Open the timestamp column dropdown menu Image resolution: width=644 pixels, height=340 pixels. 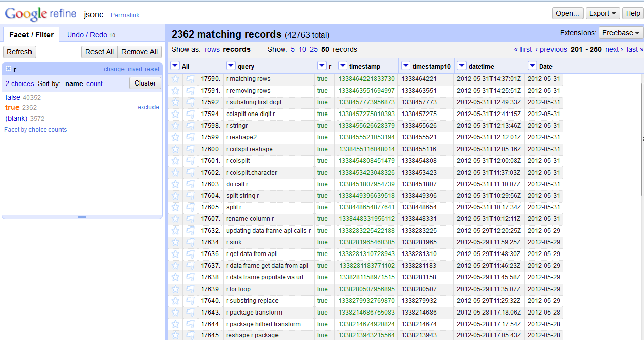(343, 66)
